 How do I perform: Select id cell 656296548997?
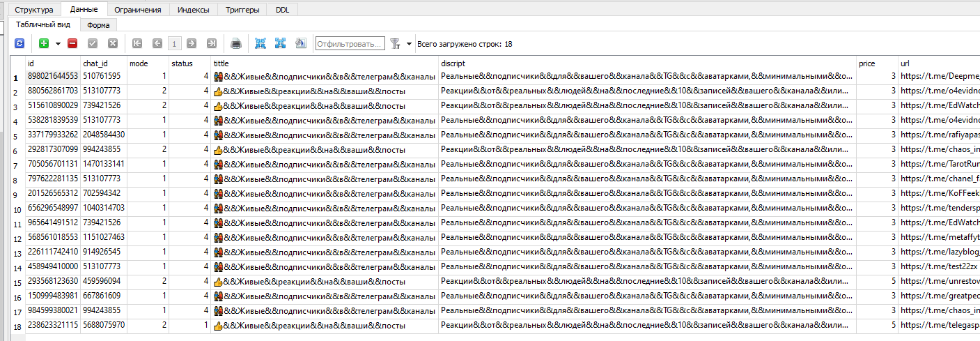53,208
